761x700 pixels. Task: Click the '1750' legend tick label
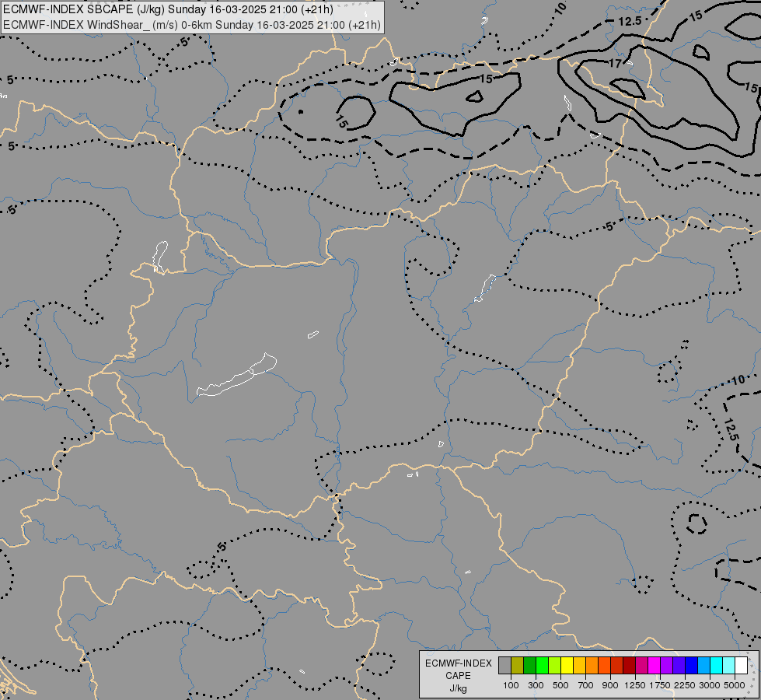tap(660, 685)
